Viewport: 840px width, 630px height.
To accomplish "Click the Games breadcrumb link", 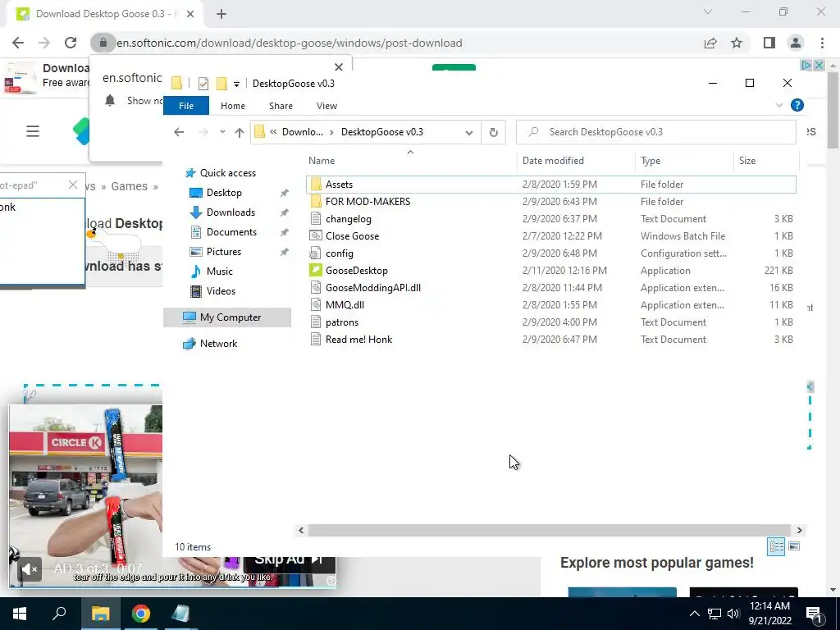I will [x=129, y=186].
